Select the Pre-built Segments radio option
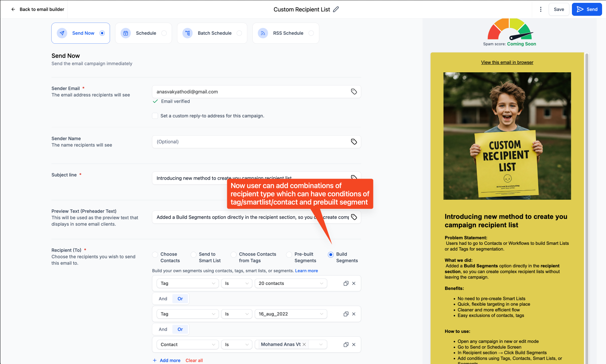 [x=289, y=254]
